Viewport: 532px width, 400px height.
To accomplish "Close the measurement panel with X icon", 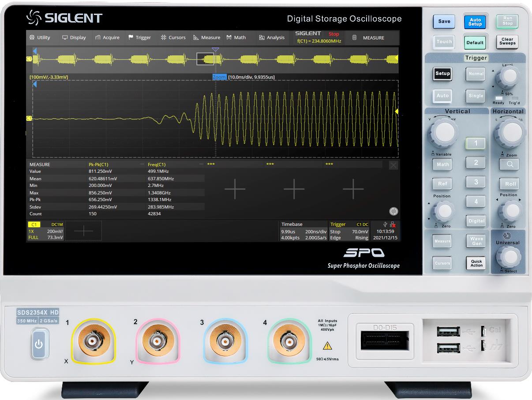I will point(393,165).
